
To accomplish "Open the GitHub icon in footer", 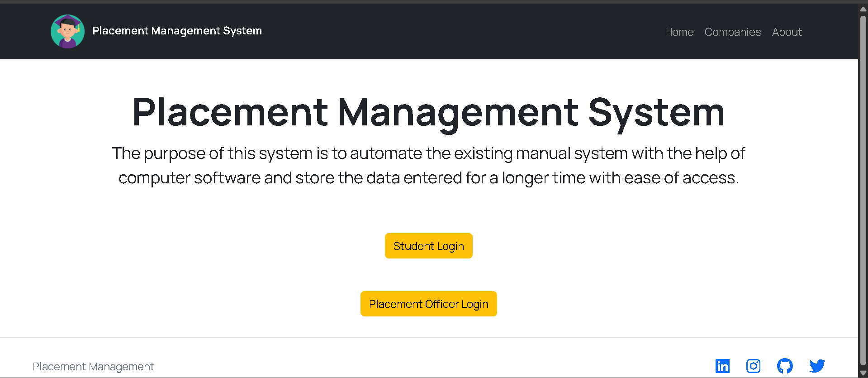I will 785,366.
